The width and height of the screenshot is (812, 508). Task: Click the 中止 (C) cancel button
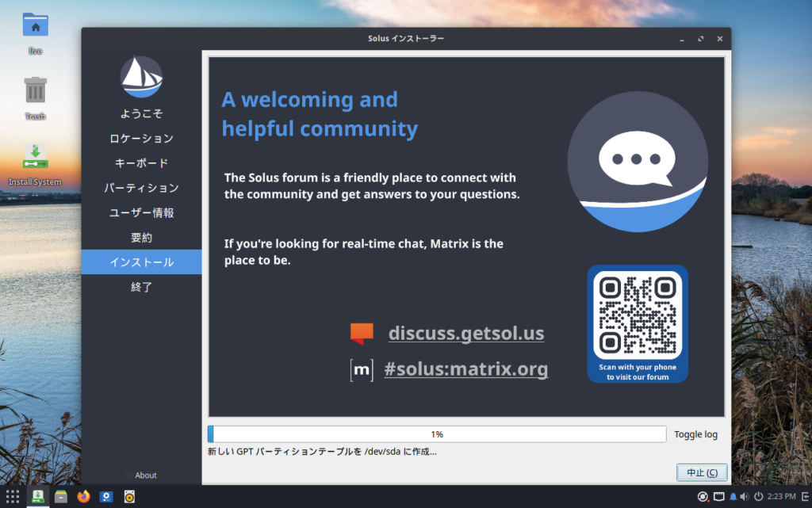(x=701, y=472)
